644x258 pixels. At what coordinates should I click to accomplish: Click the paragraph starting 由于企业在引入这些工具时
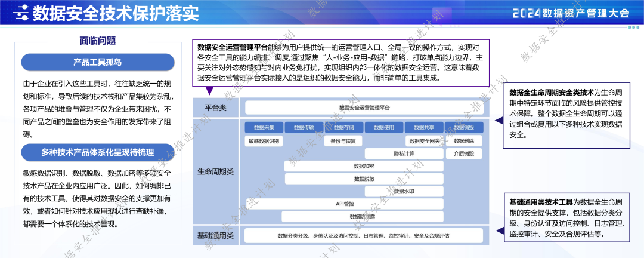click(100, 109)
